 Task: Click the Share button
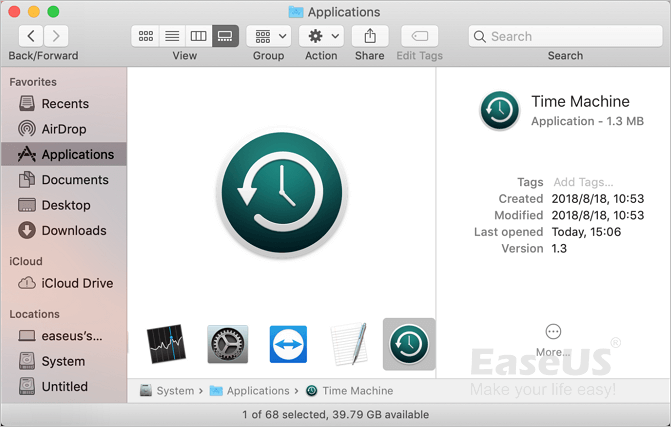tap(370, 36)
